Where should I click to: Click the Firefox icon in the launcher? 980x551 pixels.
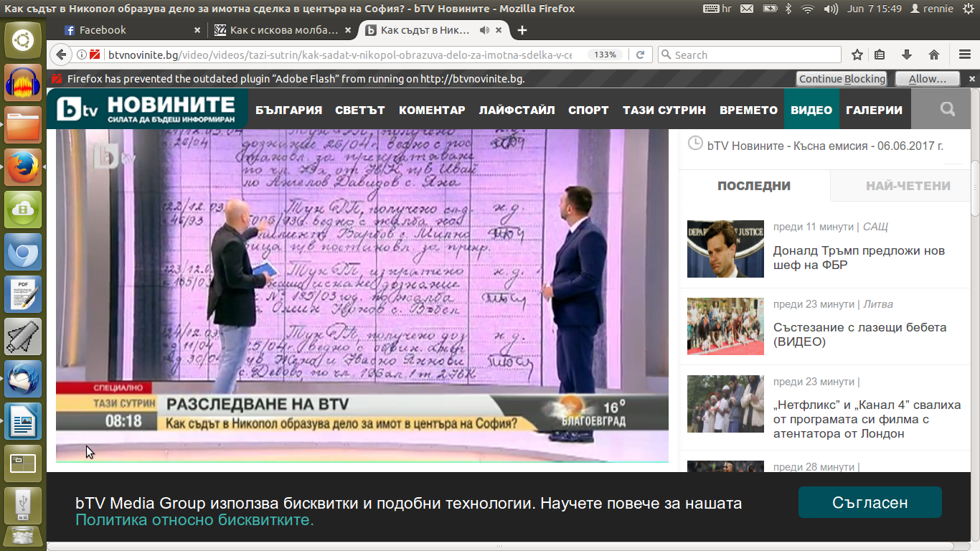[23, 168]
